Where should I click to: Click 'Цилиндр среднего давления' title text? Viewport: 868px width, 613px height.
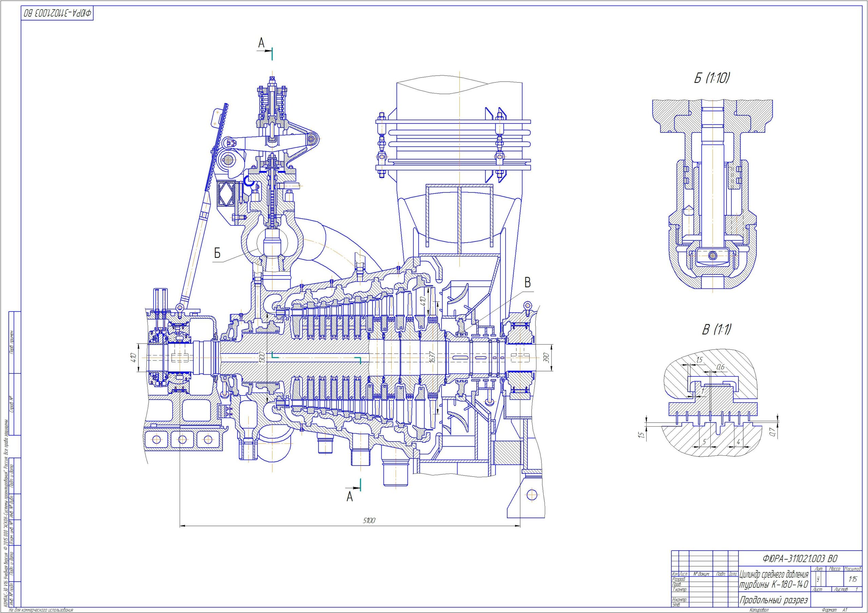(x=774, y=575)
